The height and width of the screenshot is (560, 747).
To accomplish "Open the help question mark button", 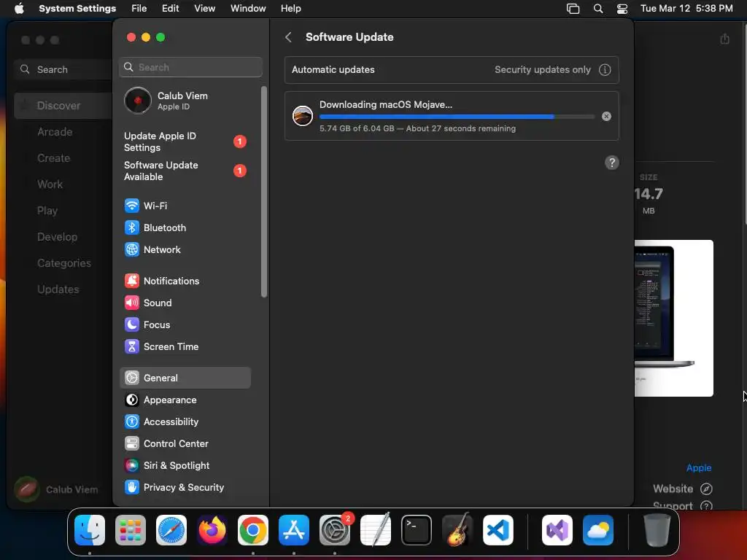I will (x=612, y=163).
